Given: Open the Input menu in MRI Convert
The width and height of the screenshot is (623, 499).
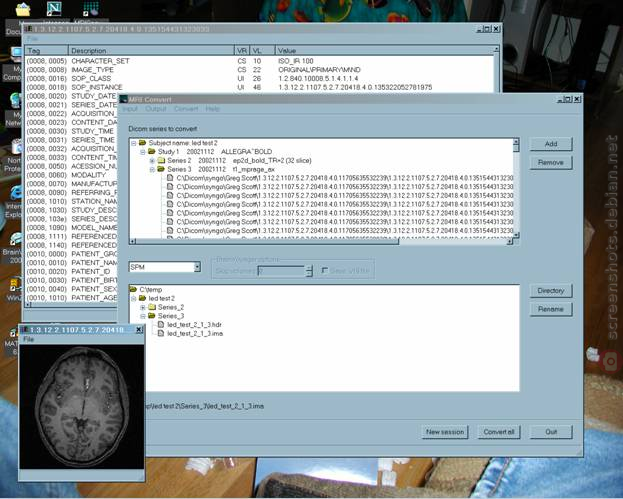Looking at the screenshot, I should pyautogui.click(x=130, y=109).
